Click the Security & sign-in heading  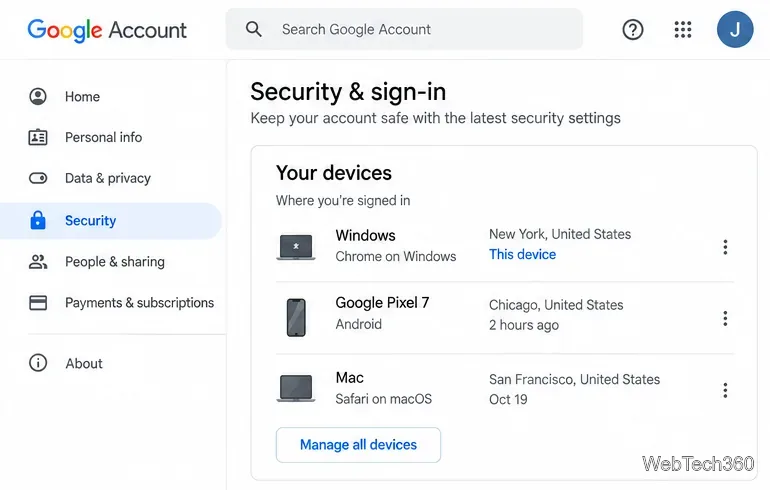[348, 92]
